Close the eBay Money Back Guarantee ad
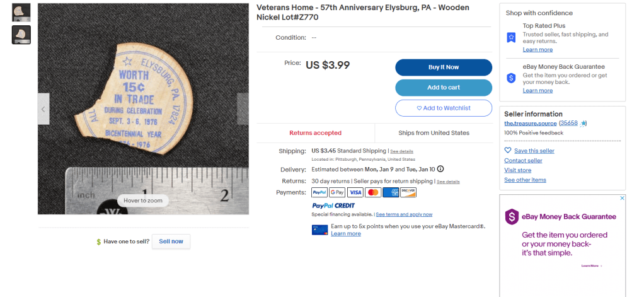 (x=622, y=198)
